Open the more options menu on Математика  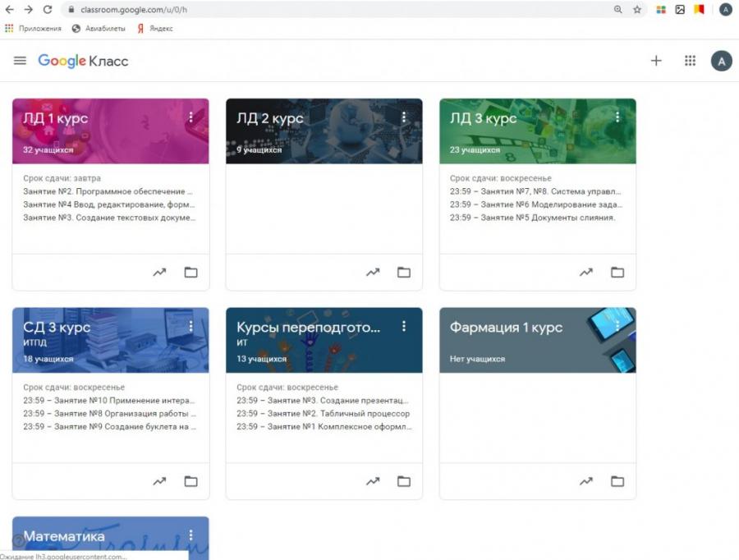pyautogui.click(x=190, y=535)
